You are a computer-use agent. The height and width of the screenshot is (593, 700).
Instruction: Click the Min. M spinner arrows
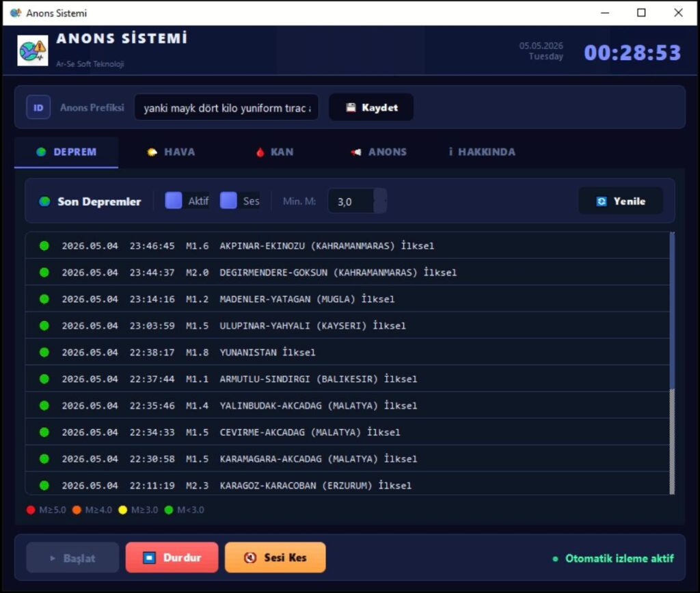380,201
